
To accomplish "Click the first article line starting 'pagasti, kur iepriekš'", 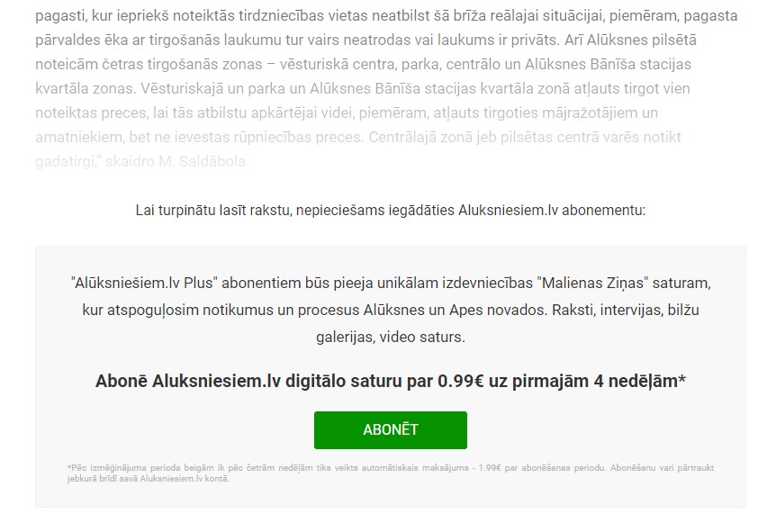I will [x=386, y=15].
